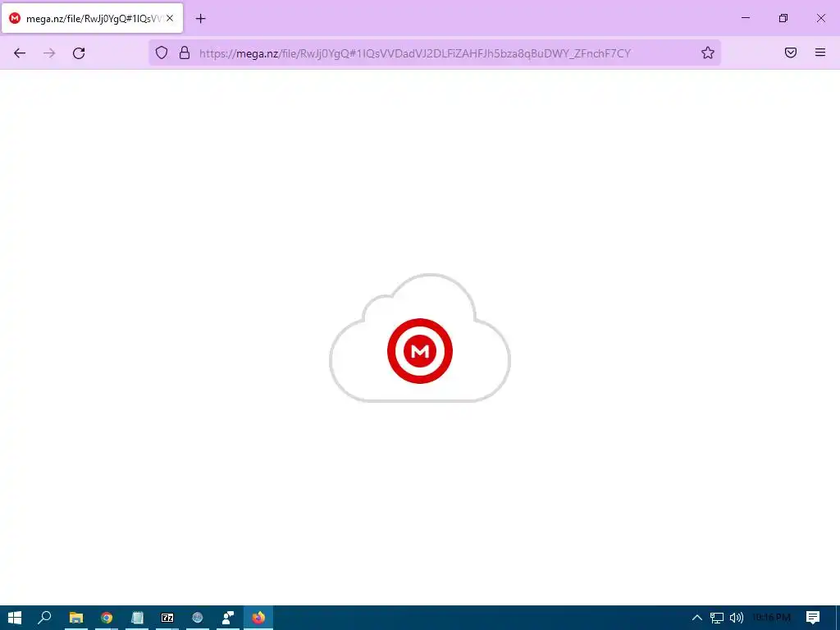Open the notification action center
The width and height of the screenshot is (840, 630).
[x=813, y=618]
